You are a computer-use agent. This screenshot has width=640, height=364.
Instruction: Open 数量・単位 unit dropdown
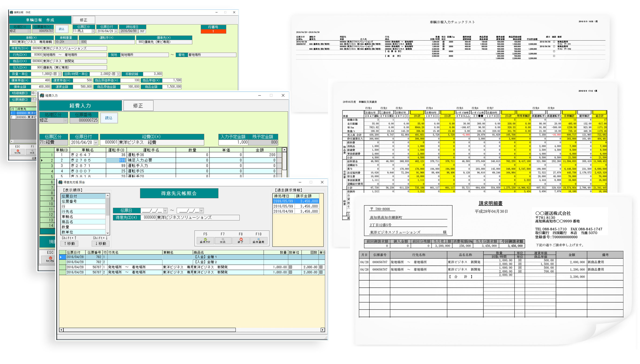60,74
